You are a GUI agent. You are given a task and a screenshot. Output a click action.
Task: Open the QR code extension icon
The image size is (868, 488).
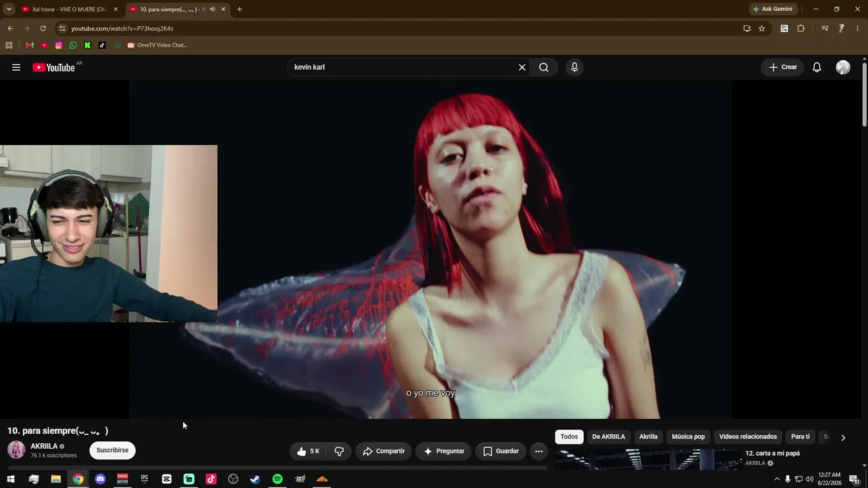pos(785,28)
